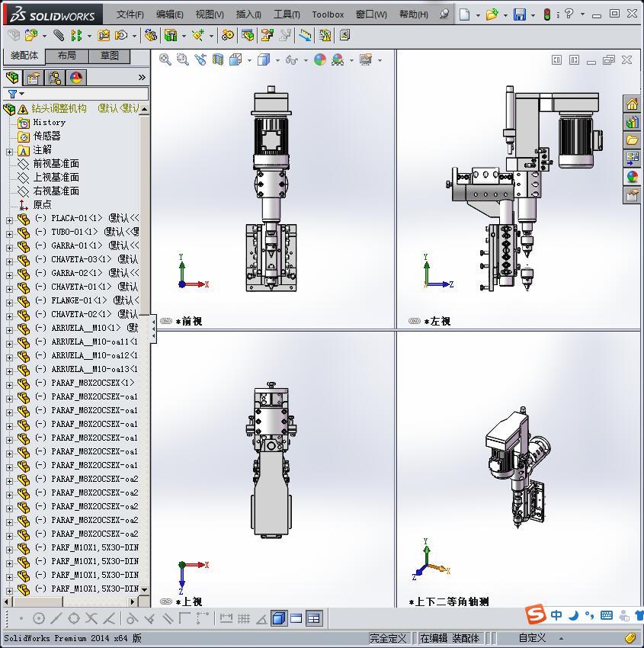Open the PropertyManager tab icon
This screenshot has width=644, height=648.
point(34,78)
